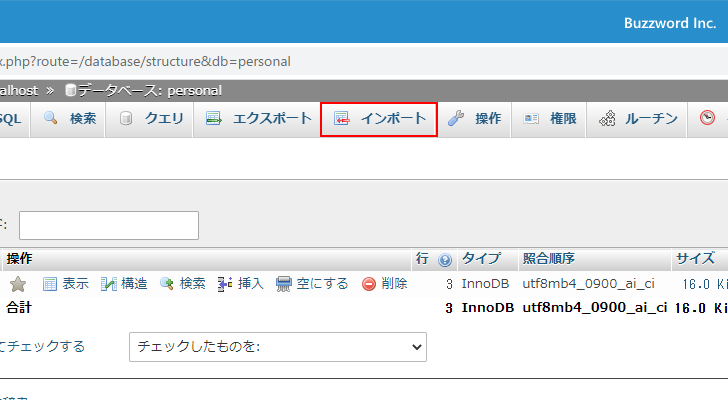728x400 pixels.
Task: Sort by the タイプ column header
Action: [x=481, y=258]
